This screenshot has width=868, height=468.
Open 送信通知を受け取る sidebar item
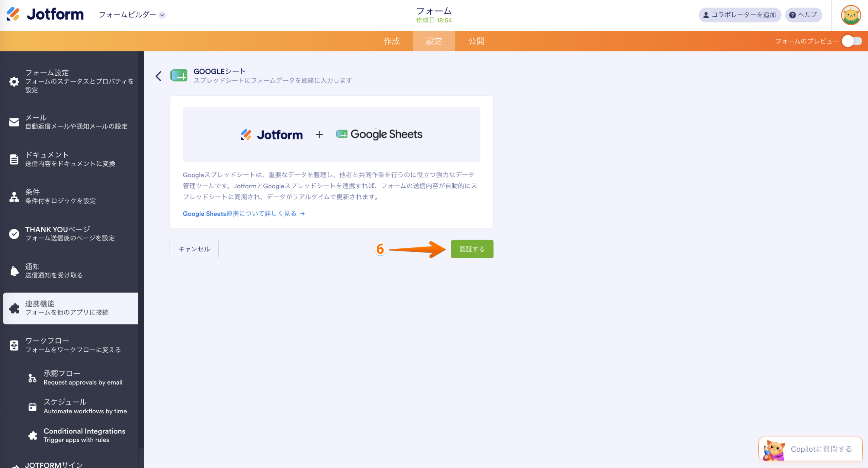click(71, 271)
